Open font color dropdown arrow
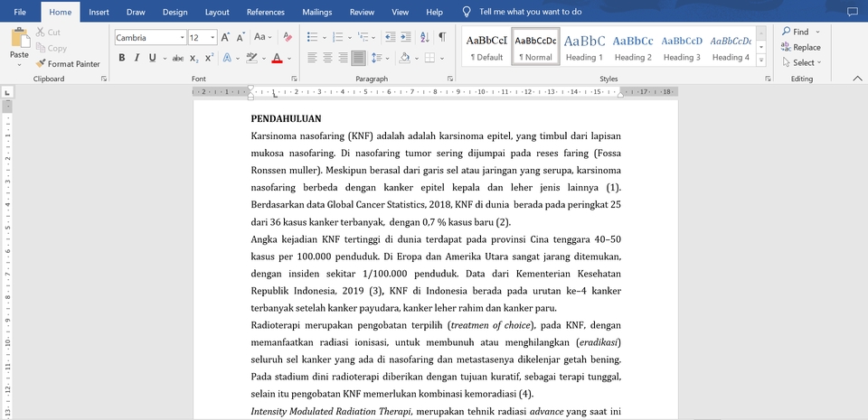868x420 pixels. [x=289, y=58]
